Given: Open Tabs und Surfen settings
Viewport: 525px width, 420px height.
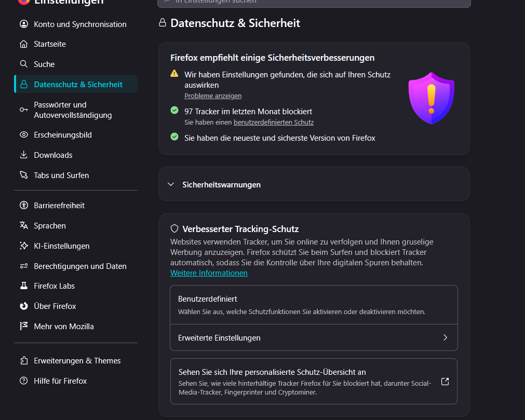Looking at the screenshot, I should coord(76,175).
